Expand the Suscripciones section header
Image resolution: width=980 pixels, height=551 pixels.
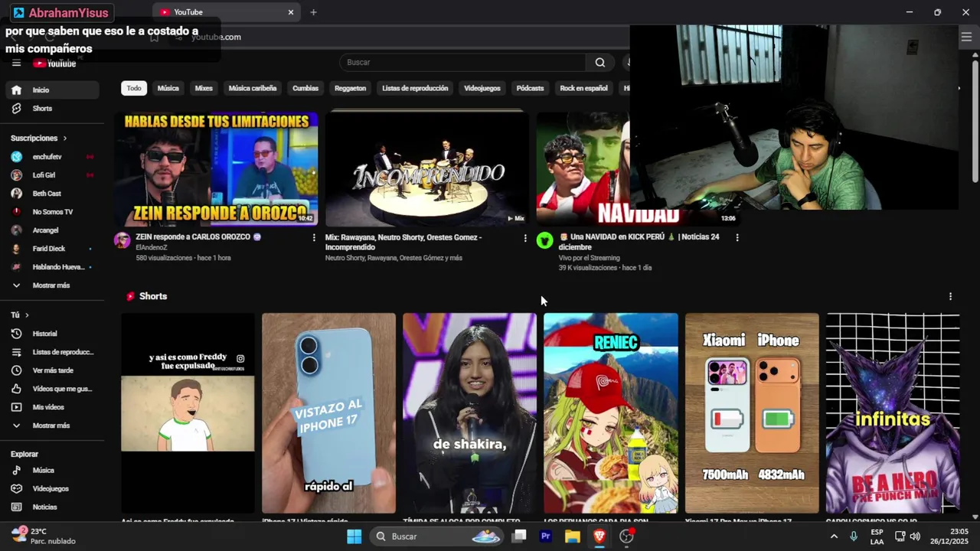tap(39, 139)
